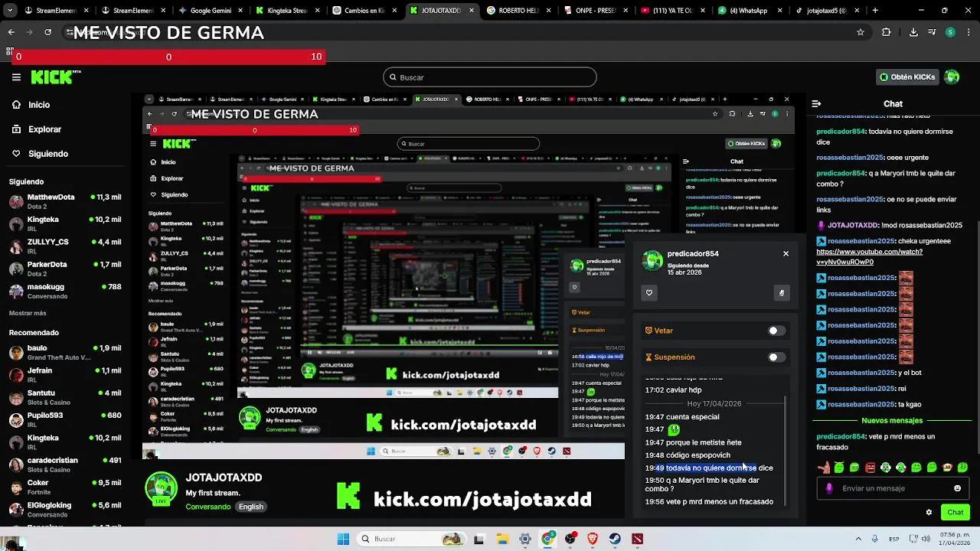Screen dimensions: 980x551
Task: Click the purple microphone icon in chat input
Action: click(828, 488)
